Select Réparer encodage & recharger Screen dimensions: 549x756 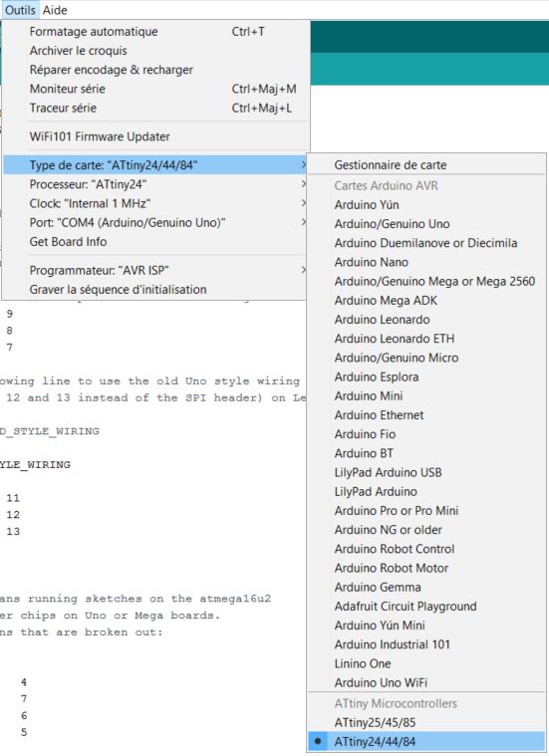tap(154, 70)
